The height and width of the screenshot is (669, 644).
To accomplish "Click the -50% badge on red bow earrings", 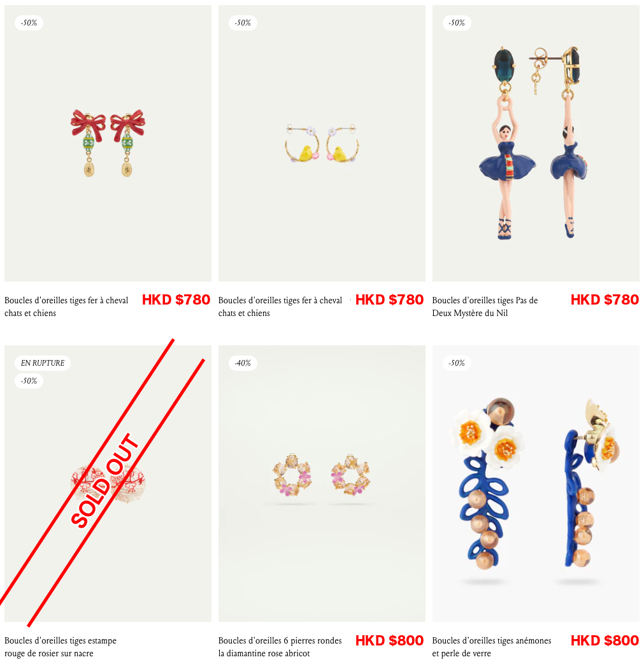I will [29, 22].
